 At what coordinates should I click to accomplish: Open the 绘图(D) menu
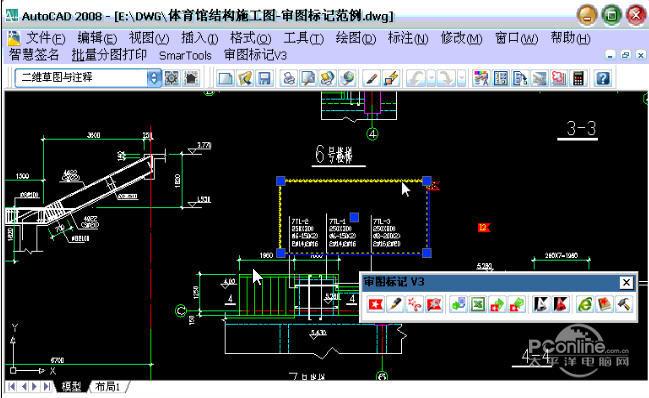[356, 38]
